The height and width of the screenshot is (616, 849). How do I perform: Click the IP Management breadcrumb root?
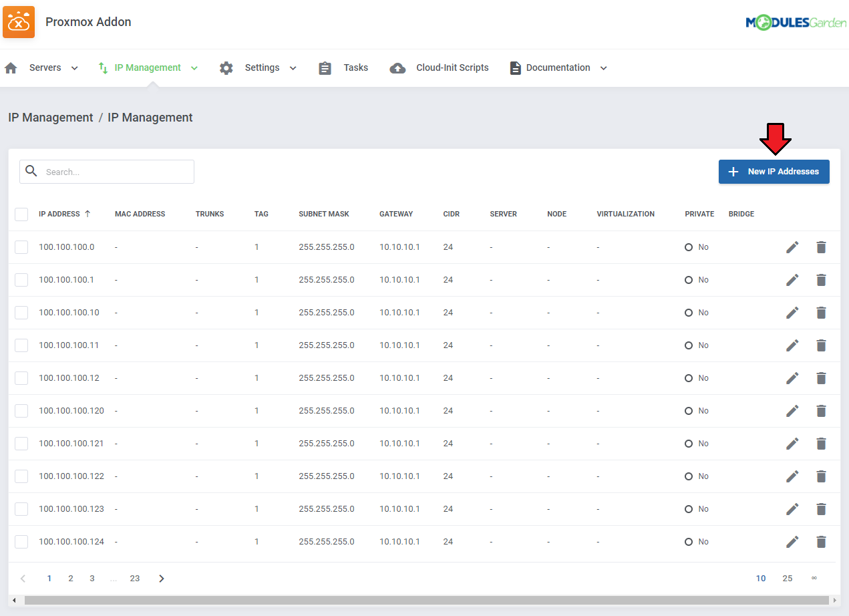coord(51,118)
